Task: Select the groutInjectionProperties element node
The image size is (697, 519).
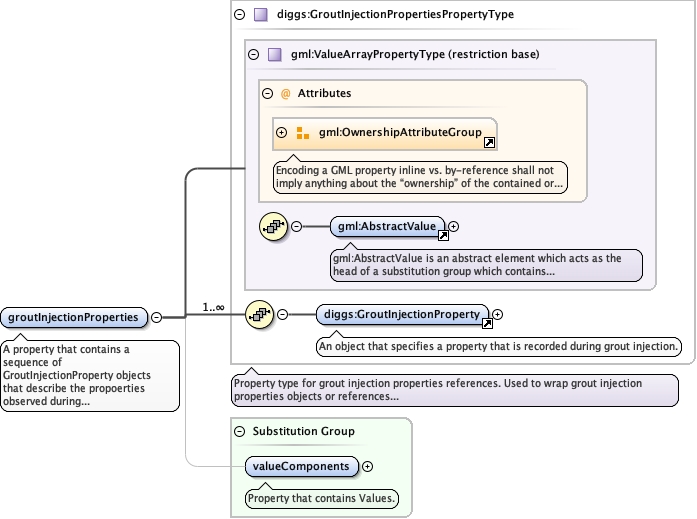Action: tap(73, 318)
